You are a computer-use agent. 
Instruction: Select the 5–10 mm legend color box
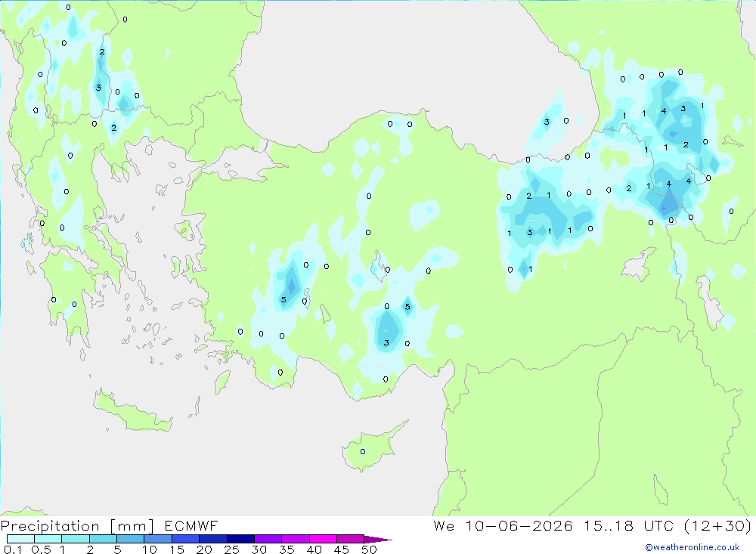coord(131,539)
